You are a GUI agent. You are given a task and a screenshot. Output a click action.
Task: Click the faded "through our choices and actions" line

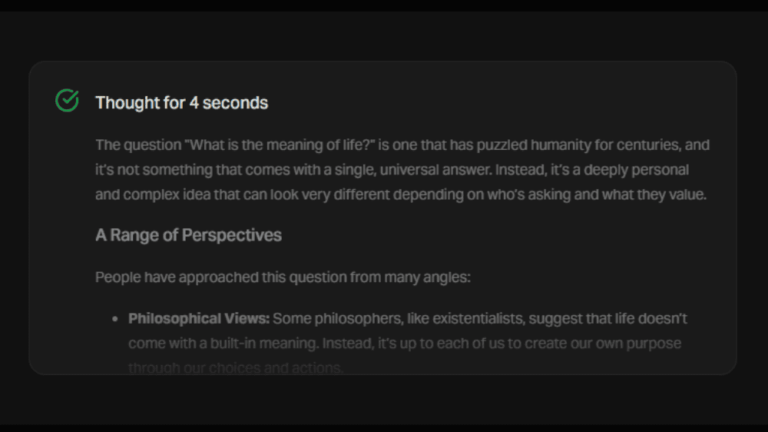(x=236, y=367)
